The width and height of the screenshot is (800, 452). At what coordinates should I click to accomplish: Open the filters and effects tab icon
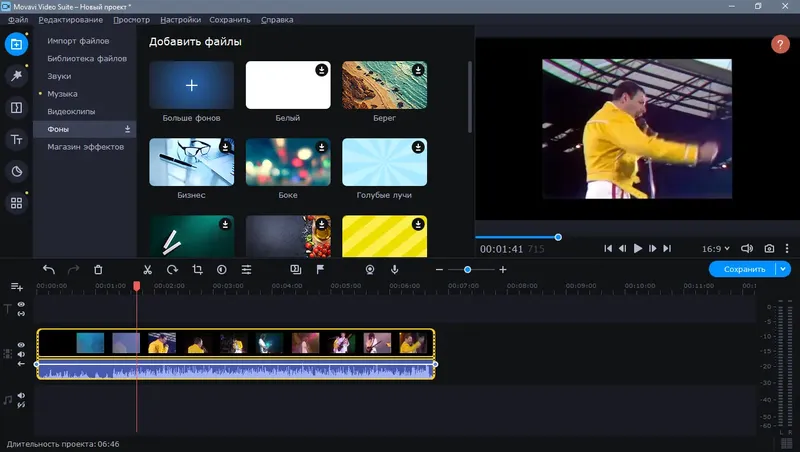[16, 76]
